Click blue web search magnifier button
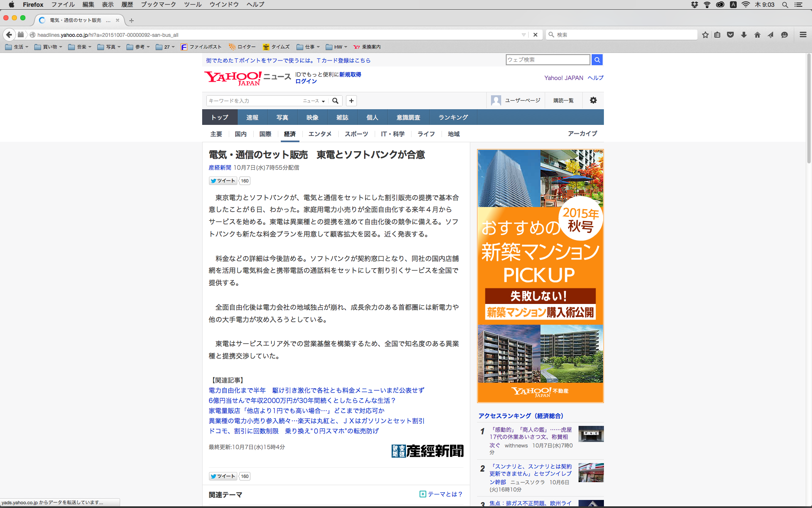Image resolution: width=812 pixels, height=508 pixels. 597,60
